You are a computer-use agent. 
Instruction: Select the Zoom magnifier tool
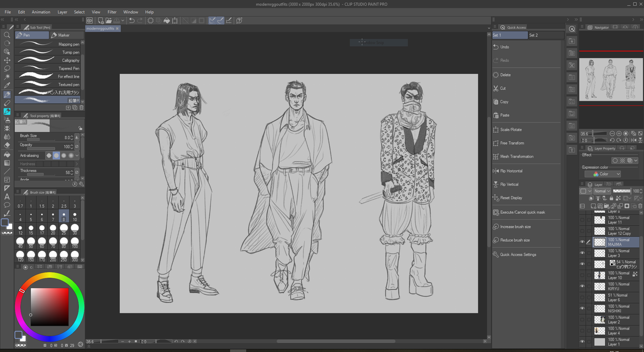(7, 34)
